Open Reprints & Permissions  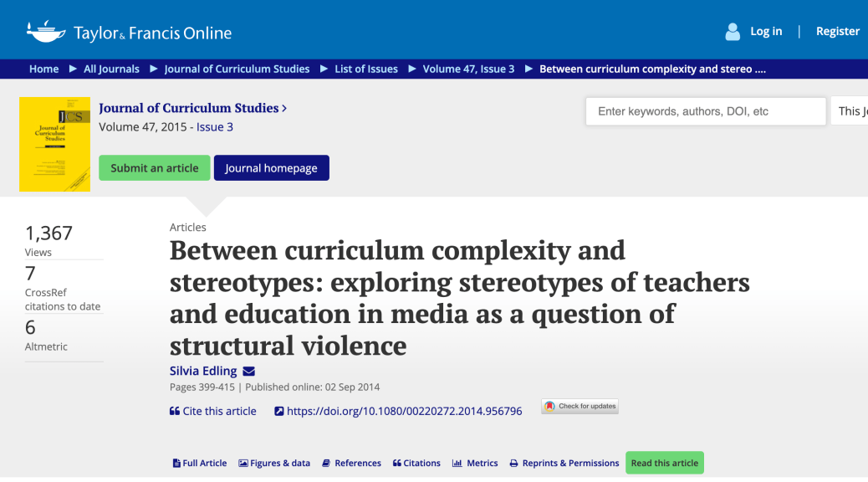click(x=564, y=463)
